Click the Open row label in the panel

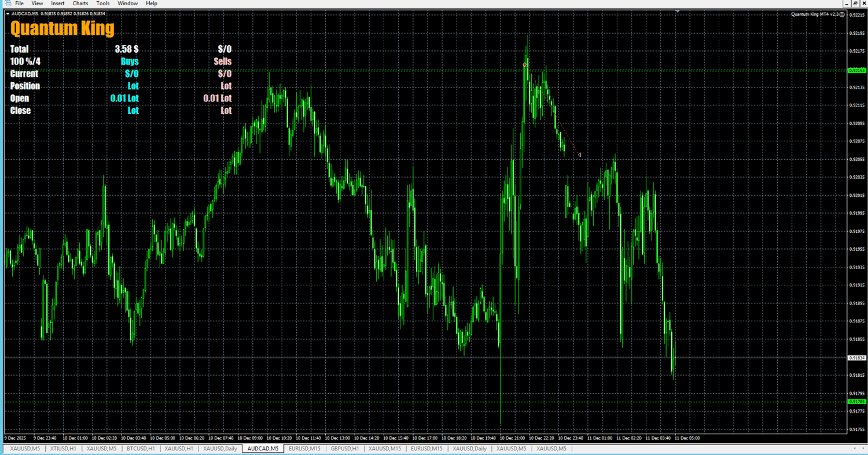[20, 98]
